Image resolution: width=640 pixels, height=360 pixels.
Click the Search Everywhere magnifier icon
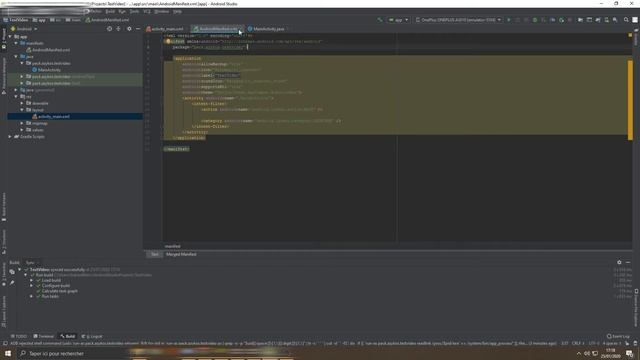(626, 20)
